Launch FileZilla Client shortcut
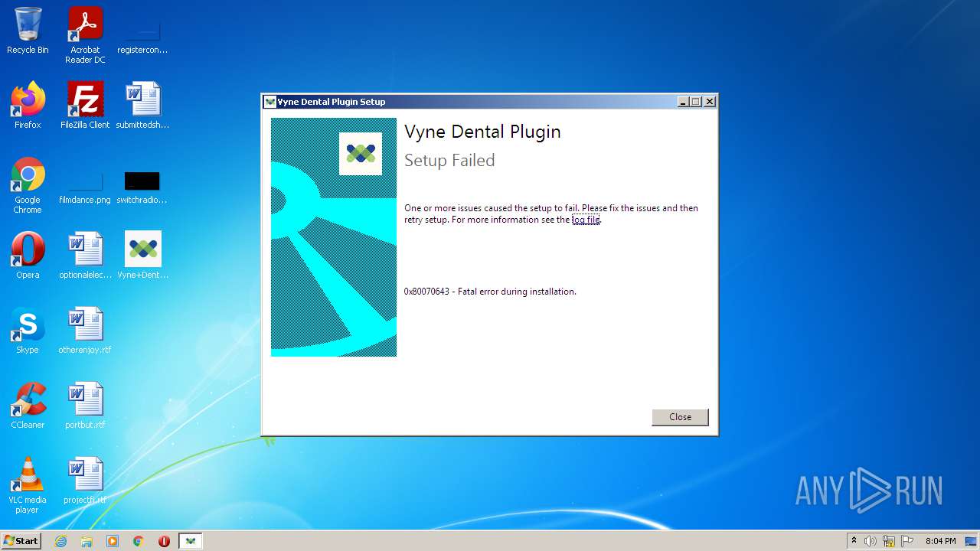Screen dimensions: 980x551 tap(85, 106)
